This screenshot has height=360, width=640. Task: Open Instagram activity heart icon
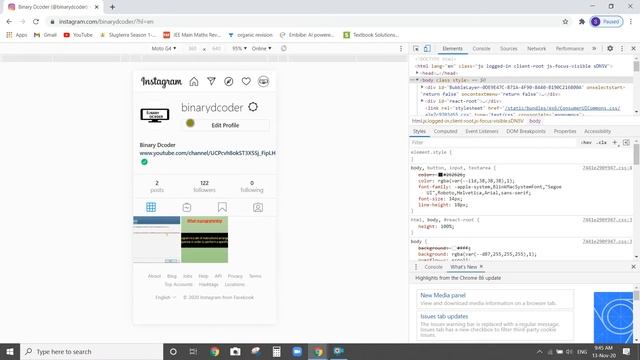pyautogui.click(x=246, y=82)
